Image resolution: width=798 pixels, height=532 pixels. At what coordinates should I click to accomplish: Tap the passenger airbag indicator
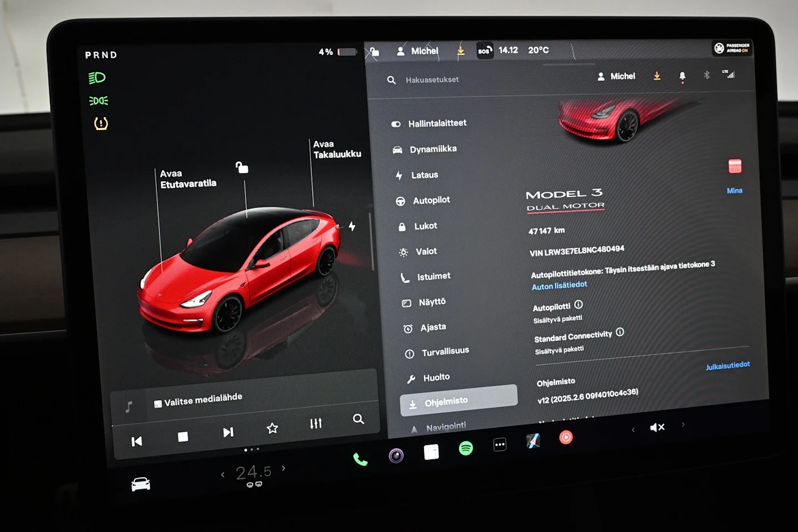point(731,48)
